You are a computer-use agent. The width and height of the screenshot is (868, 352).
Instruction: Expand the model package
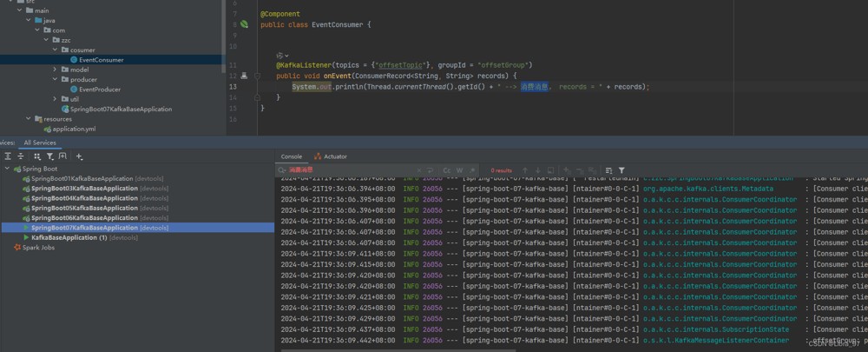point(55,70)
